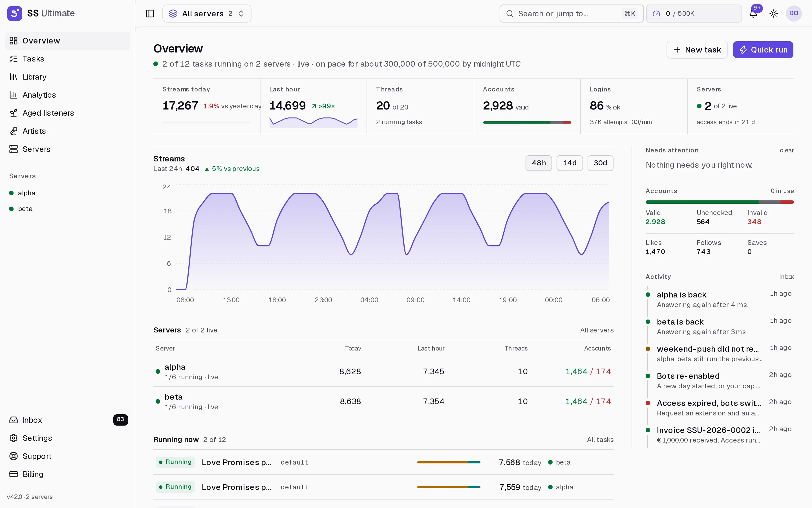The width and height of the screenshot is (812, 508).
Task: Open Library in sidebar
Action: 67,77
